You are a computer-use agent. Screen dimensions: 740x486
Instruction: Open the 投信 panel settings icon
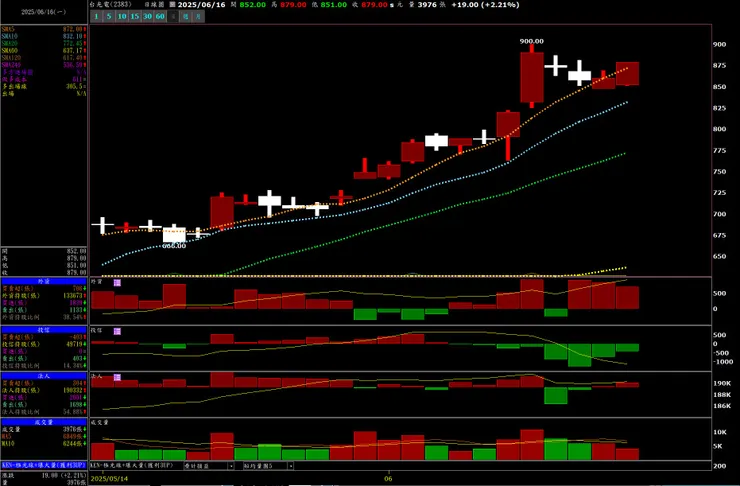point(117,331)
